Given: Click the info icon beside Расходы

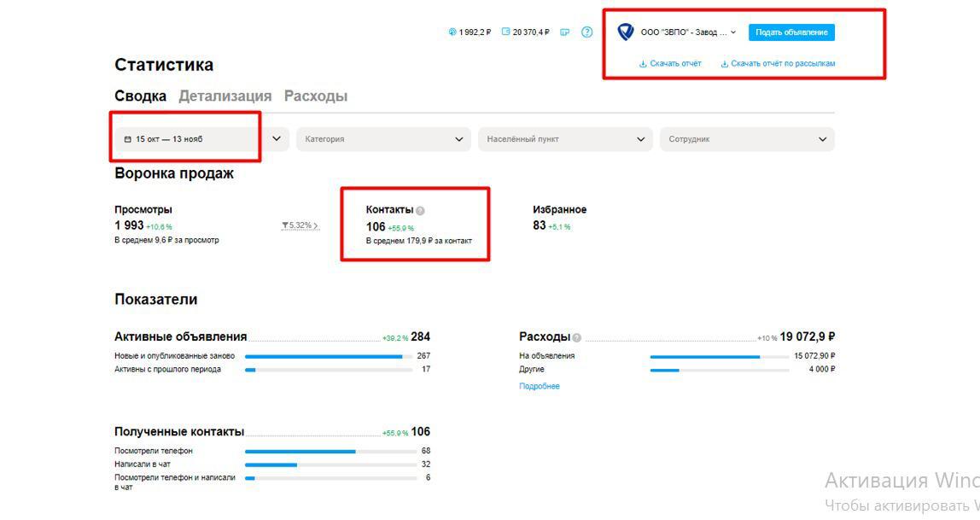Looking at the screenshot, I should coord(577,337).
